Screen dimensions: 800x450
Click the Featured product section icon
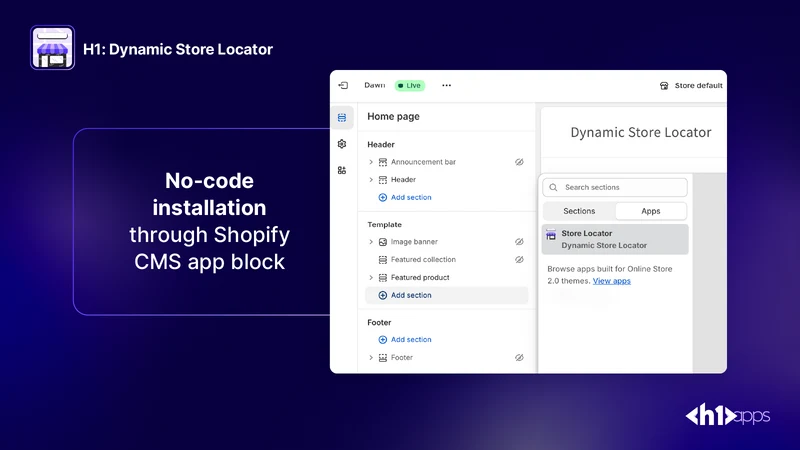[x=383, y=278]
